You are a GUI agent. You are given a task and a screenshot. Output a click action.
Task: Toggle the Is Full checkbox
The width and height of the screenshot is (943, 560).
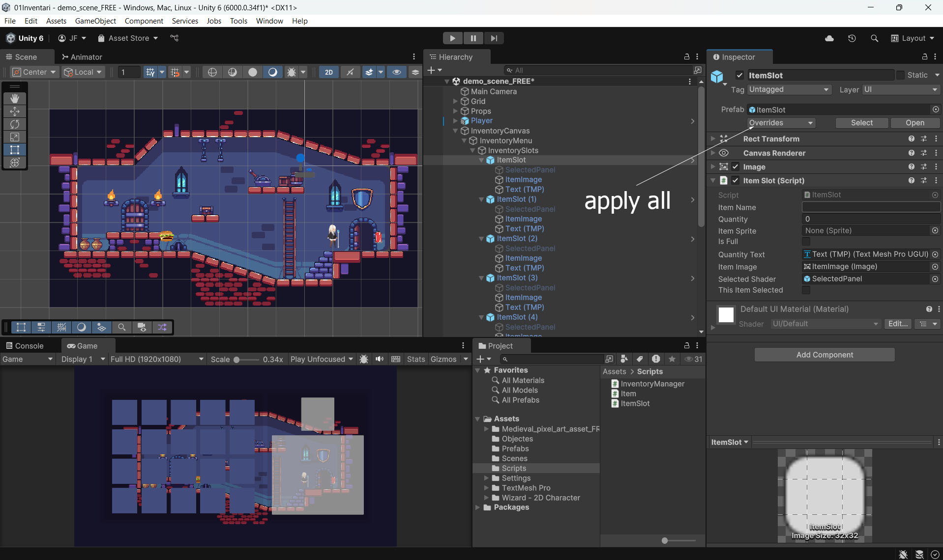click(806, 242)
